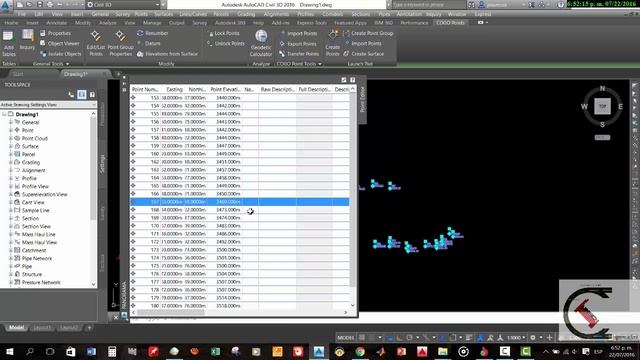Open Object Viewer from the ribbon
This screenshot has width=640, height=360.
(60, 43)
